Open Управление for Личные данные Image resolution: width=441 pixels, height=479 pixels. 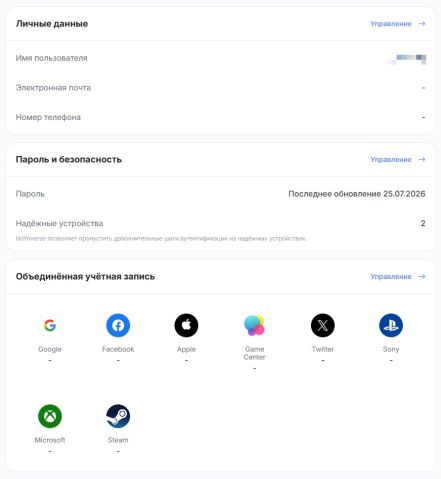391,24
